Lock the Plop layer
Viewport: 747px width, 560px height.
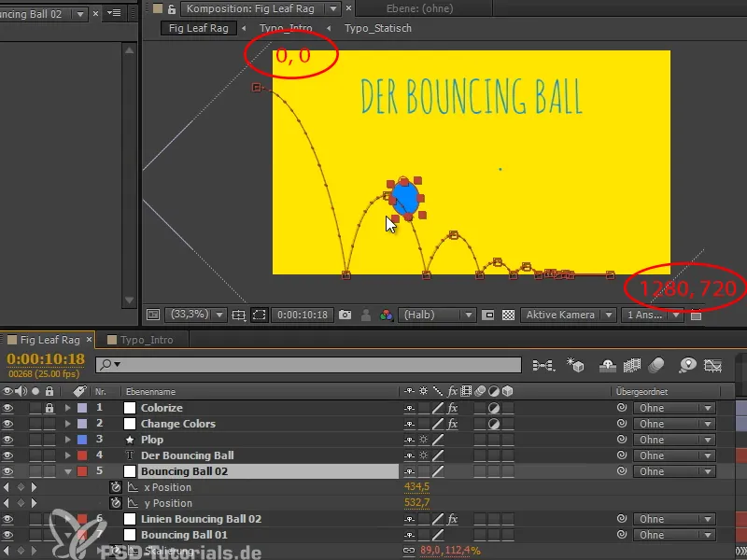49,439
